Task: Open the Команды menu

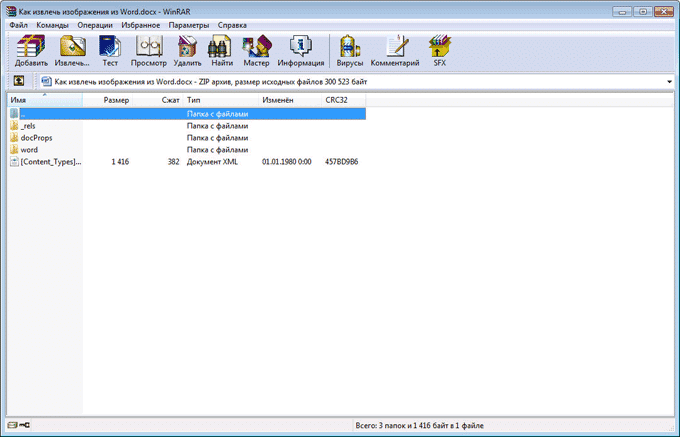Action: [52, 25]
